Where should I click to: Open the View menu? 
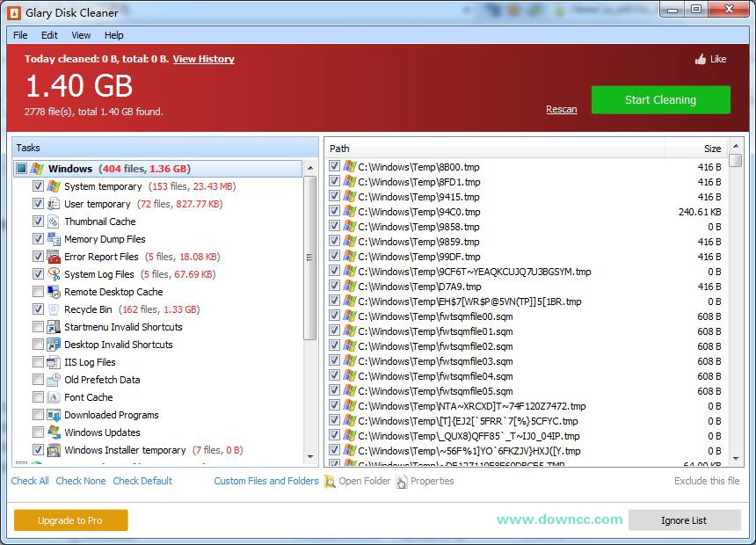(80, 35)
